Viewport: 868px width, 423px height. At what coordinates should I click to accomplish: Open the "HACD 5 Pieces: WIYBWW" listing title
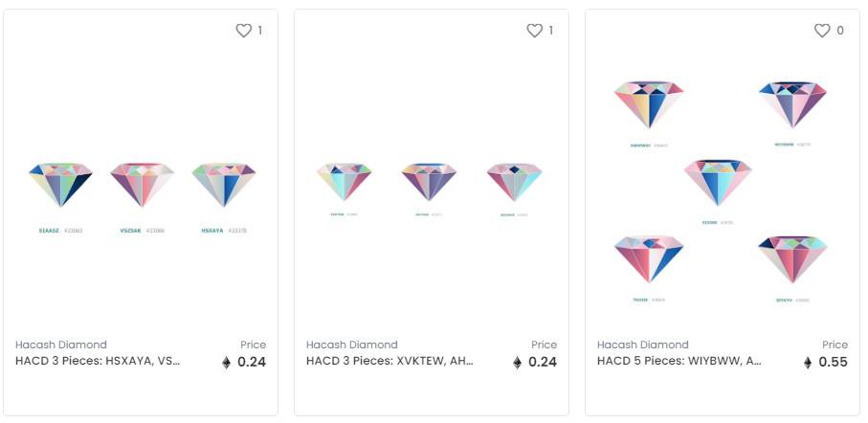[679, 362]
